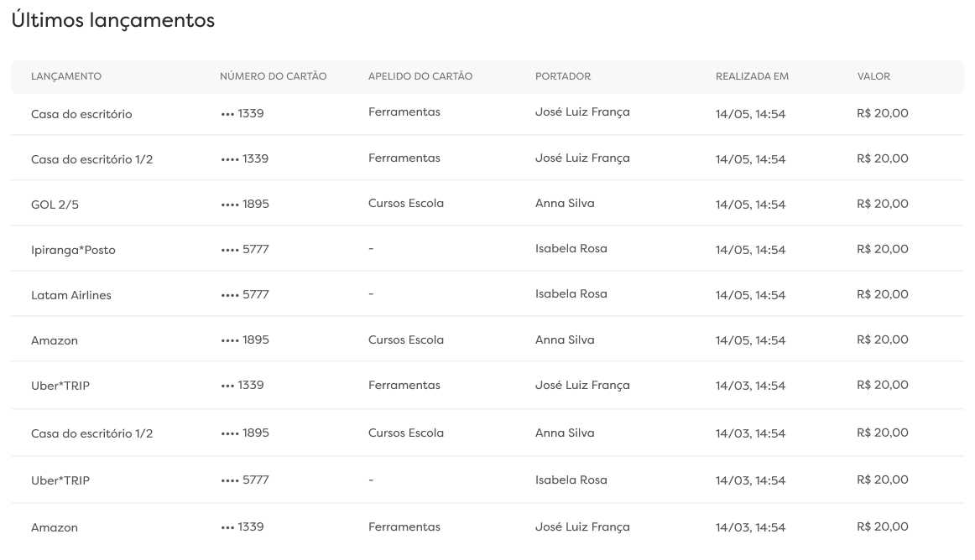Click card number 1895 in GOL 2/5 row
Viewport: 975px width, 560px height.
pyautogui.click(x=244, y=205)
